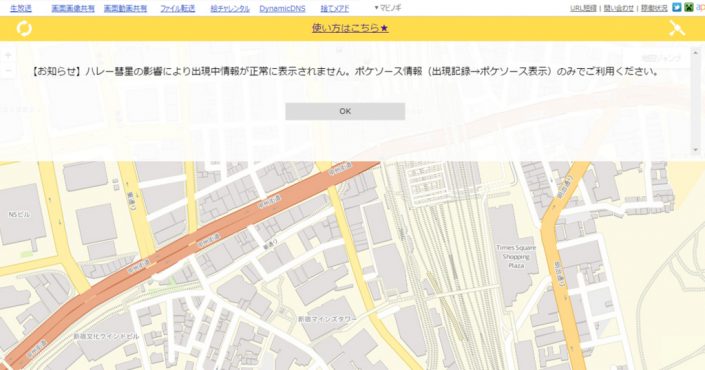
Task: Open the DynamicDNS link
Action: tap(282, 8)
